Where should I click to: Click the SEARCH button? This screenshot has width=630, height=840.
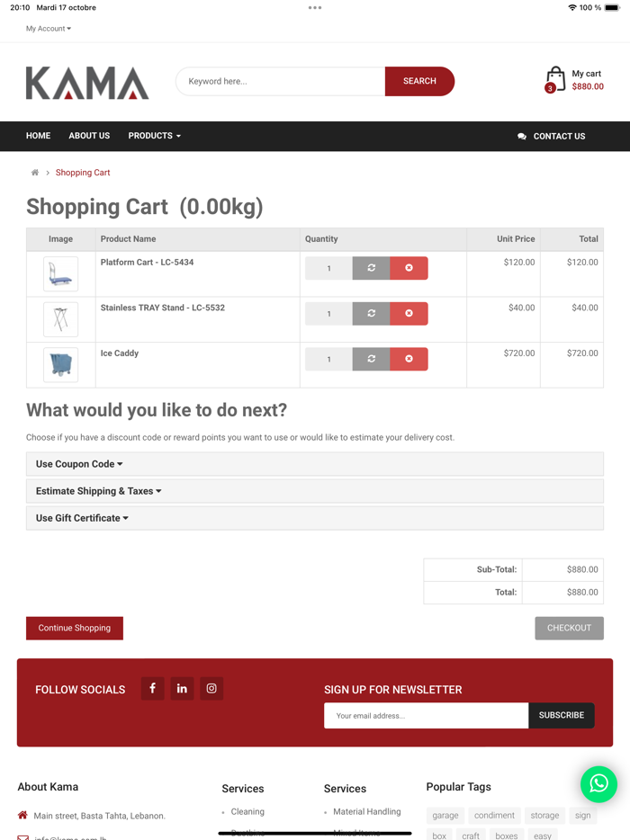(419, 82)
